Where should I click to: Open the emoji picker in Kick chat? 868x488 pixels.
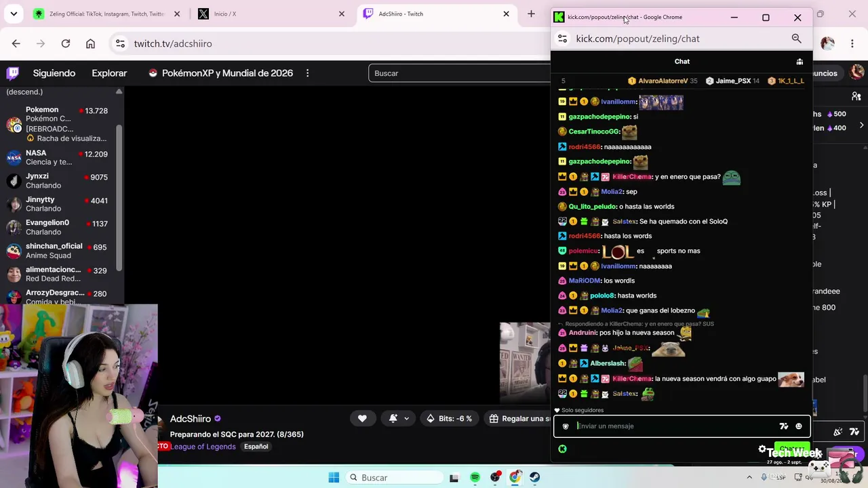click(798, 426)
